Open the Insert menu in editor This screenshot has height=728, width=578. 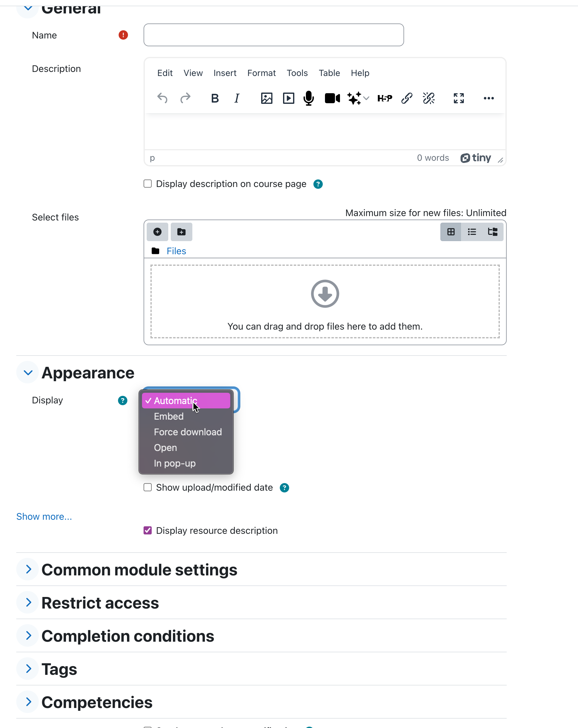click(x=225, y=73)
